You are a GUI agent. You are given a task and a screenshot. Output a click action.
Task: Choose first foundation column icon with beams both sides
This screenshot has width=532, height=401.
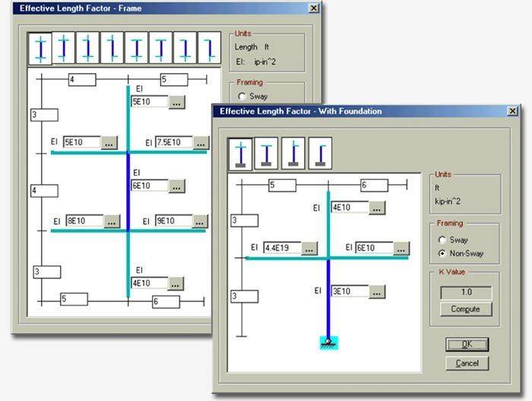(242, 153)
